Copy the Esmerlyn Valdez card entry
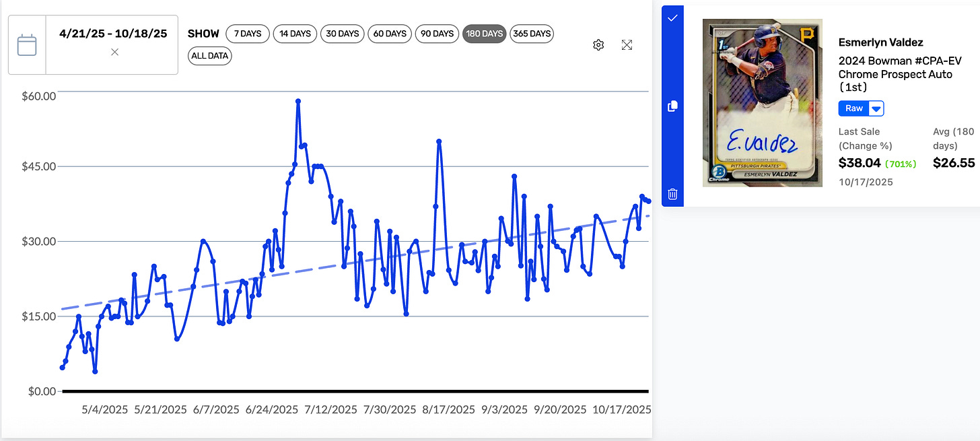The image size is (980, 441). (672, 106)
